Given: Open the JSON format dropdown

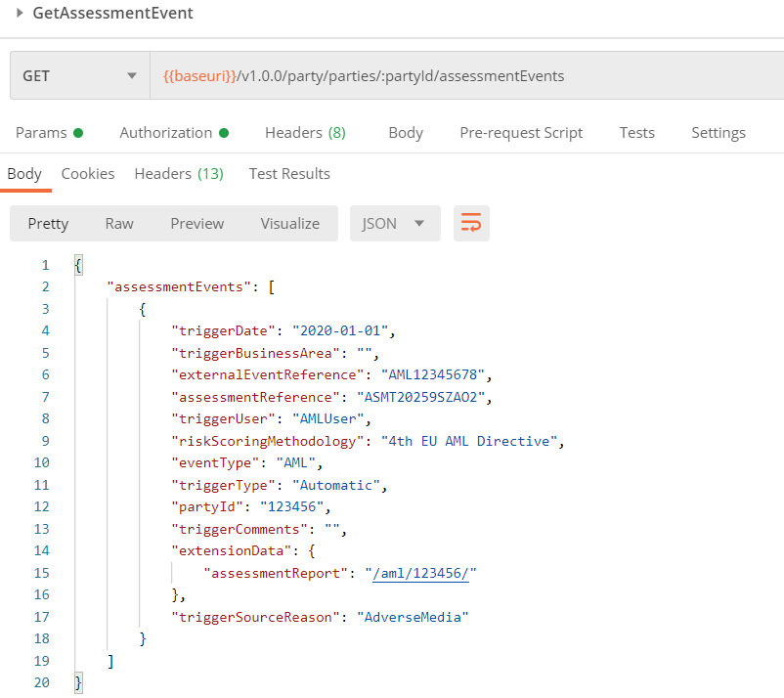Looking at the screenshot, I should (395, 223).
